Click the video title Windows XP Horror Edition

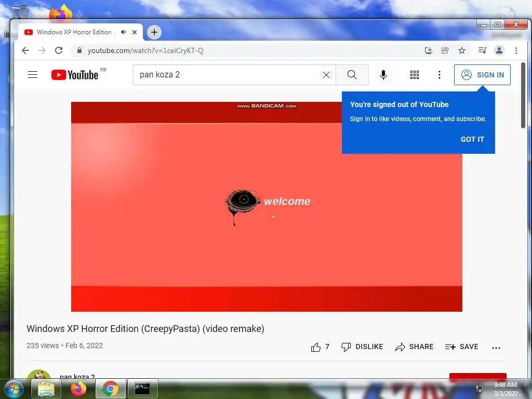[145, 329]
